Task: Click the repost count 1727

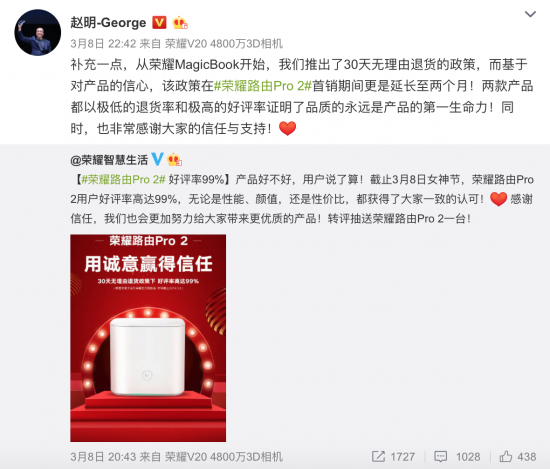Action: pyautogui.click(x=403, y=457)
